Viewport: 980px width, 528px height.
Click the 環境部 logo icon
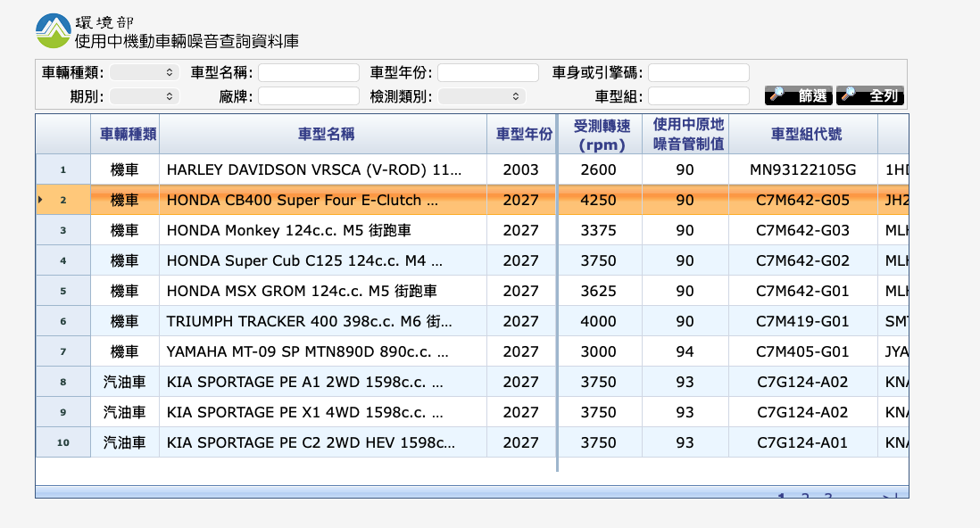54,31
